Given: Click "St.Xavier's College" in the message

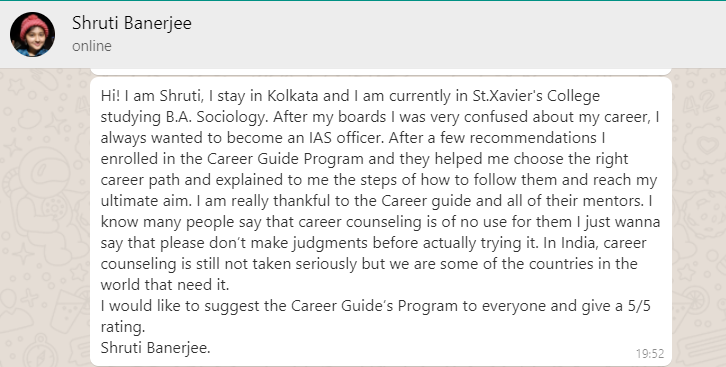Looking at the screenshot, I should tap(536, 96).
